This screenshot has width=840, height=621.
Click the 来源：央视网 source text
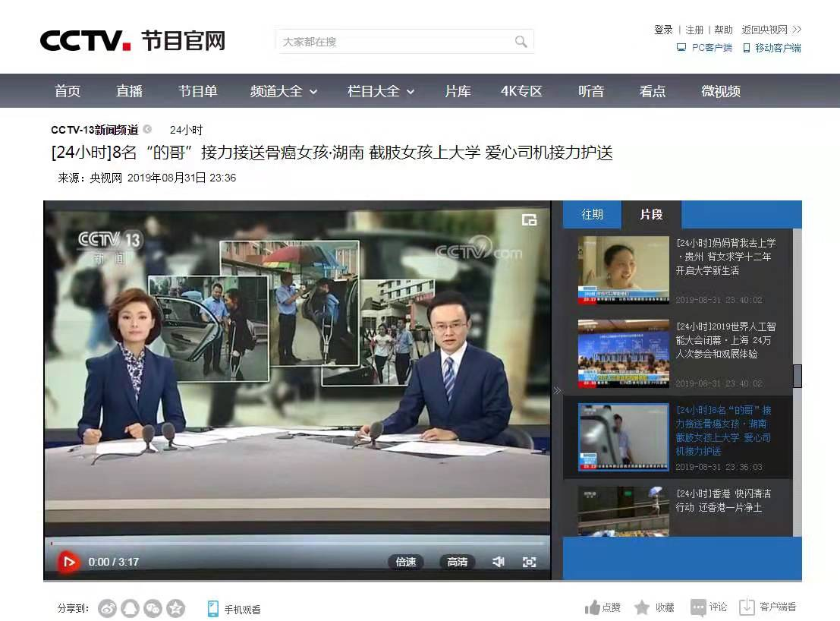pos(90,178)
